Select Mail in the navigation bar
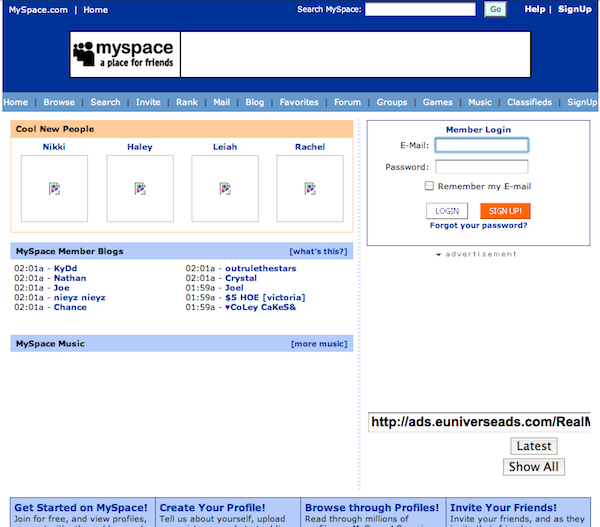Viewport: 600px width, 527px height. 222,102
